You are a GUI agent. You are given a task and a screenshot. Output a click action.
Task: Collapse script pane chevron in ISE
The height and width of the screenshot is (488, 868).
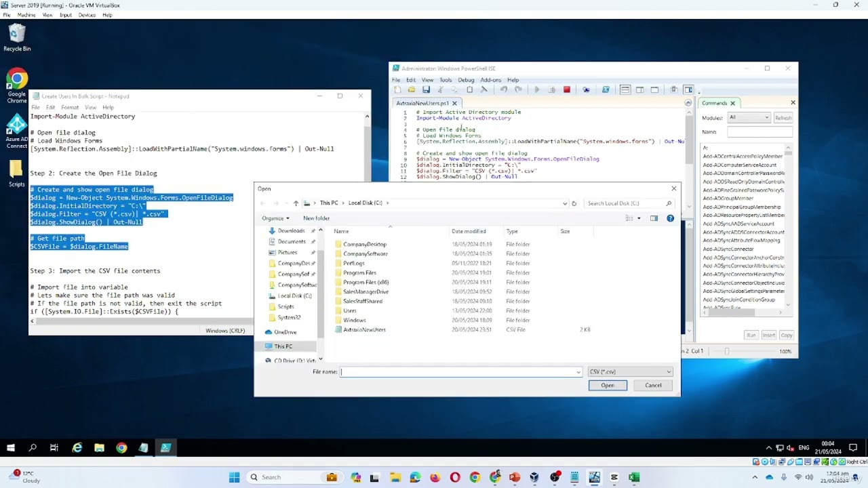point(688,103)
